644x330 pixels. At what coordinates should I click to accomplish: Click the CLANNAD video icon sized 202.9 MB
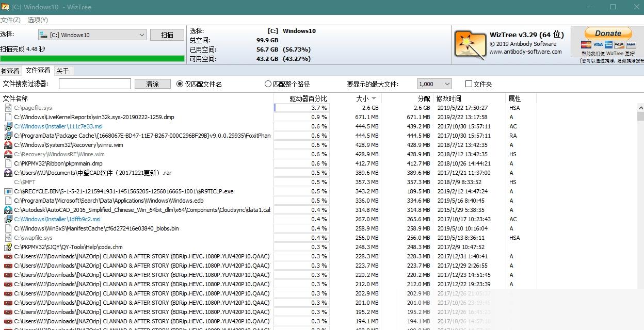tap(8, 293)
